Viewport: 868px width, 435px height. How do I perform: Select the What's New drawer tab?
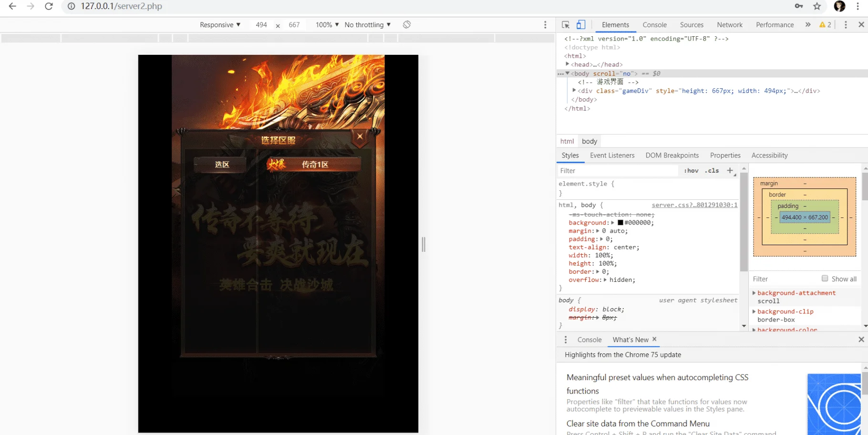[x=630, y=340]
